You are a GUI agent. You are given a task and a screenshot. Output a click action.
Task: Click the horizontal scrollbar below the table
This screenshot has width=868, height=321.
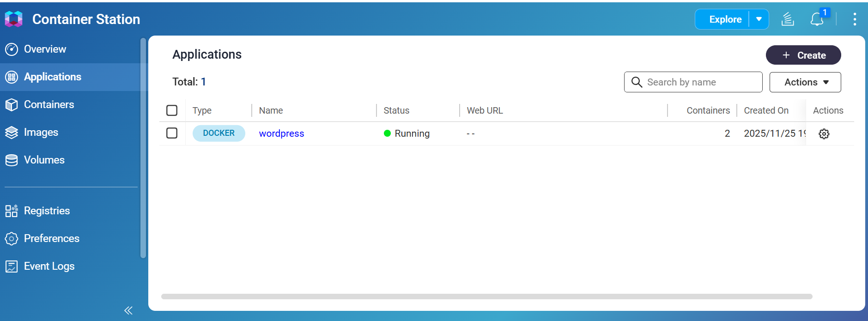pos(486,297)
